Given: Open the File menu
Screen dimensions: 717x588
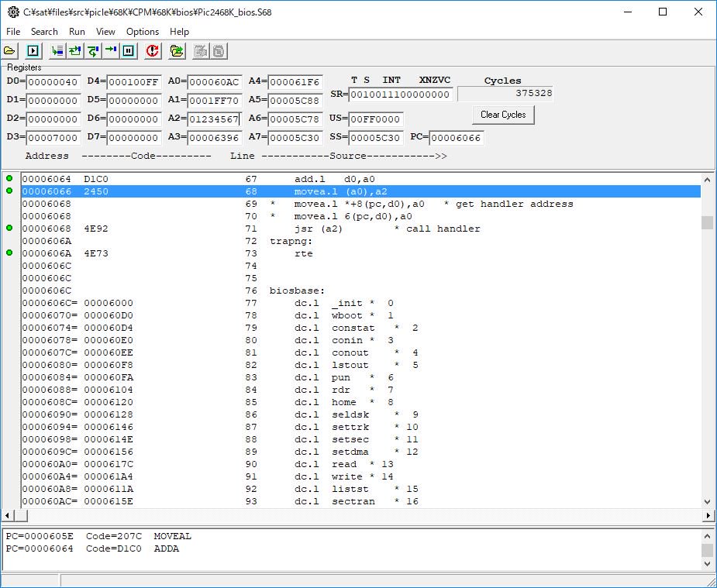Looking at the screenshot, I should click(13, 32).
